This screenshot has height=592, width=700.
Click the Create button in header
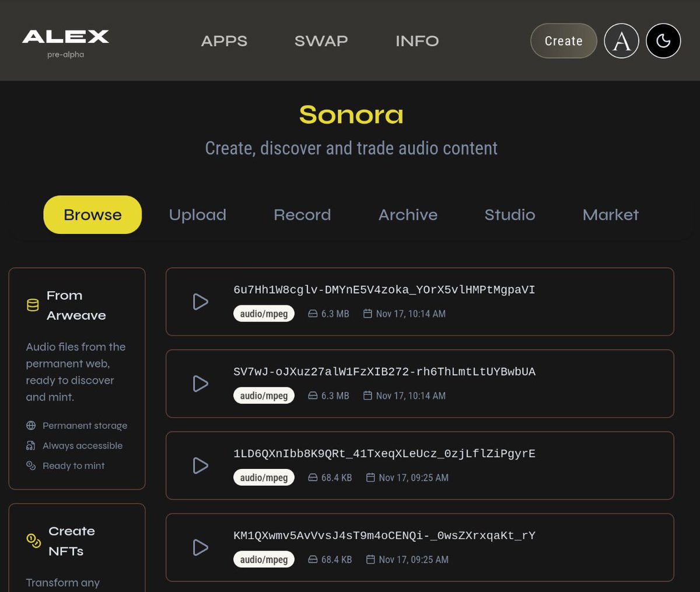(x=563, y=41)
